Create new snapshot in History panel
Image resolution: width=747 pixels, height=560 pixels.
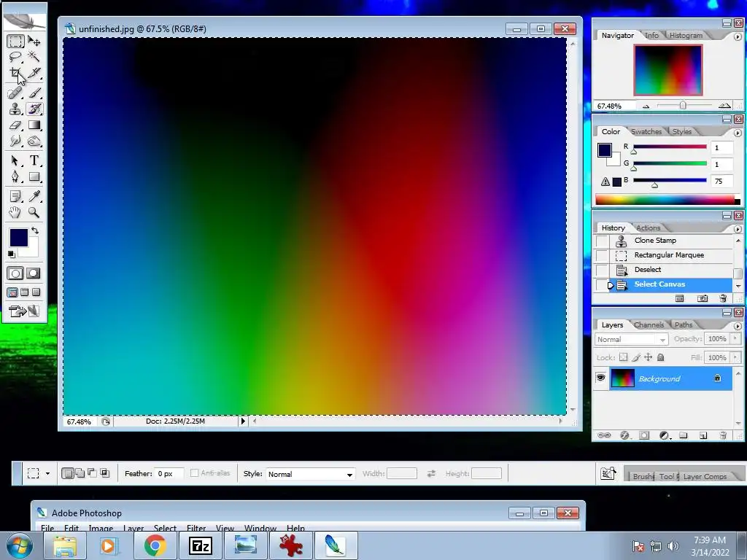pyautogui.click(x=703, y=298)
